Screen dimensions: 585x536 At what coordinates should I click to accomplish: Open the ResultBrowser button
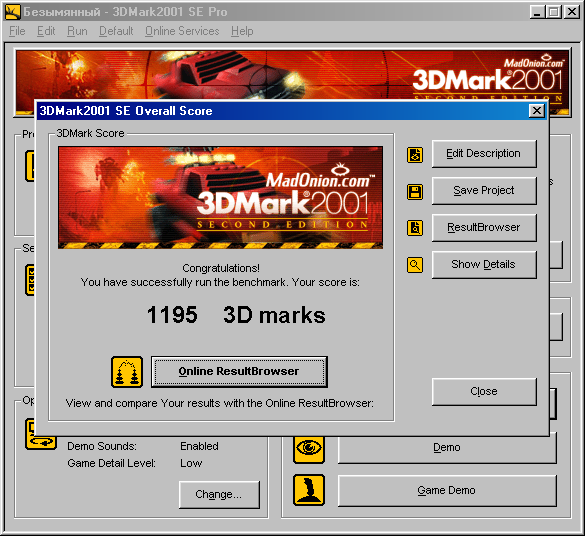[x=484, y=228]
